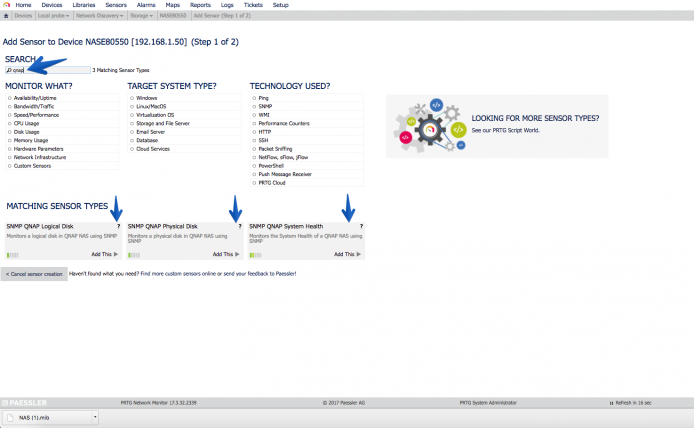
Task: Open the Sensors menu
Action: point(116,5)
